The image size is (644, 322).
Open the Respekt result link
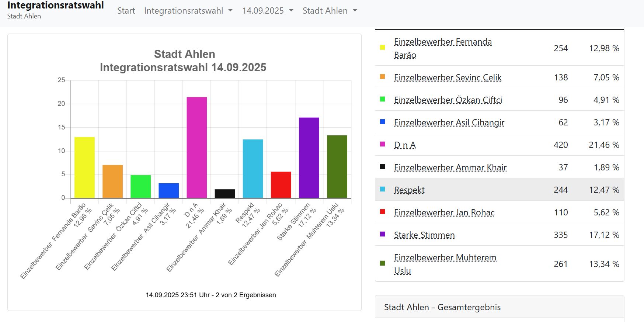(x=409, y=190)
